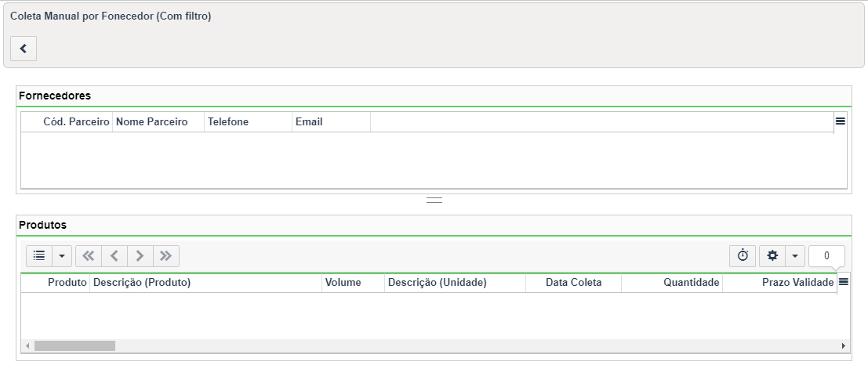Sort by Cód. Parceiro column header
Image resolution: width=868 pixels, height=376 pixels.
(x=67, y=121)
